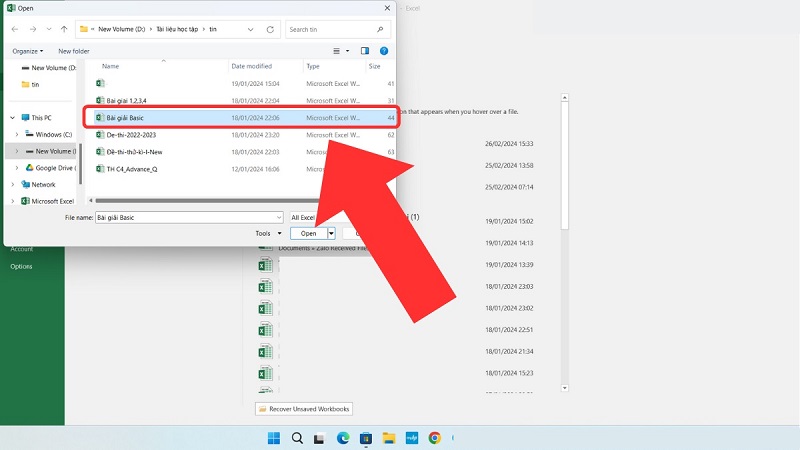800x450 pixels.
Task: Open Google Chrome from the taskbar
Action: coord(435,438)
